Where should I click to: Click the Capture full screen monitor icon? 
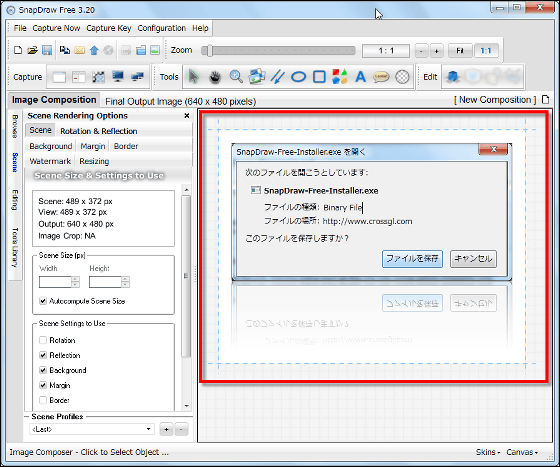118,76
